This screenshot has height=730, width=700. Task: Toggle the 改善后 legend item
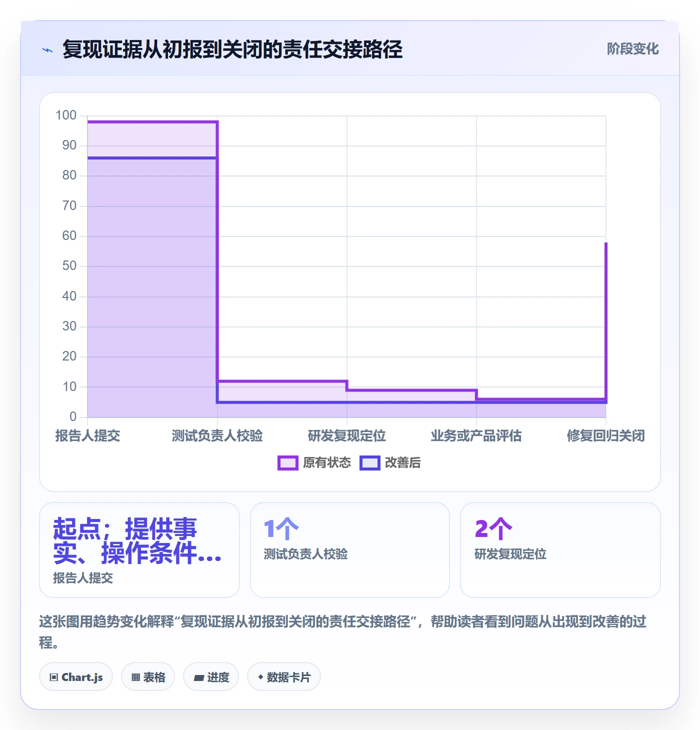click(x=390, y=462)
